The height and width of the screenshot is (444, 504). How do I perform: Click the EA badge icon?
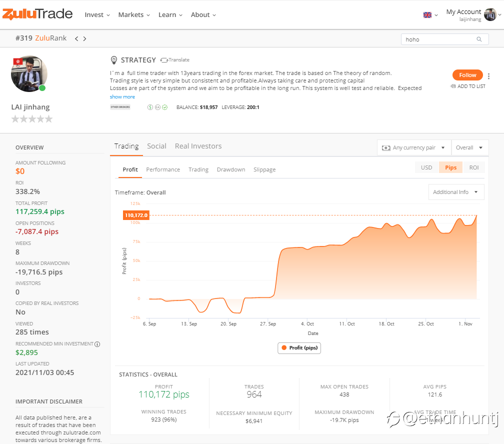157,107
